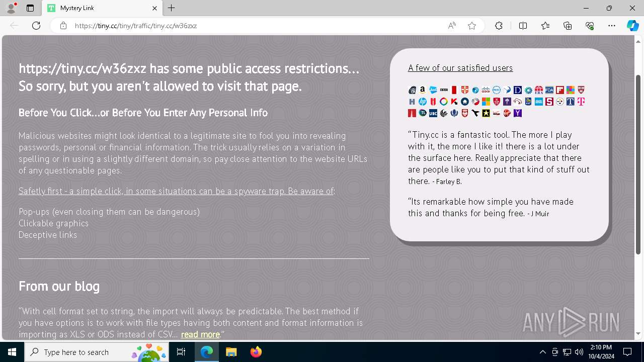This screenshot has height=362, width=644.
Task: Click the Amazon logo
Action: coord(423,90)
